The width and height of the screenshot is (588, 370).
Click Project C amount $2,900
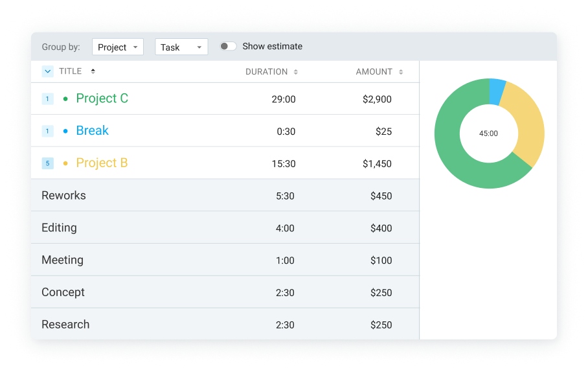tap(377, 99)
